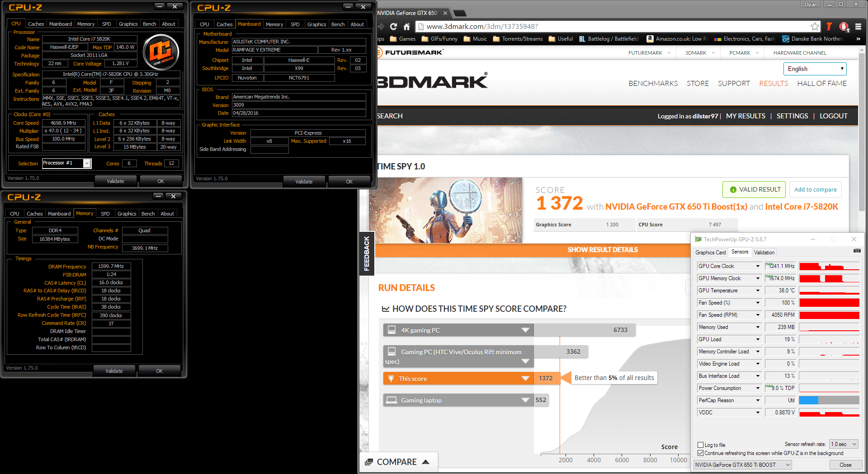Open Bench tab in Memory CPU-Z window
Viewport: 868px width, 474px height.
click(148, 214)
